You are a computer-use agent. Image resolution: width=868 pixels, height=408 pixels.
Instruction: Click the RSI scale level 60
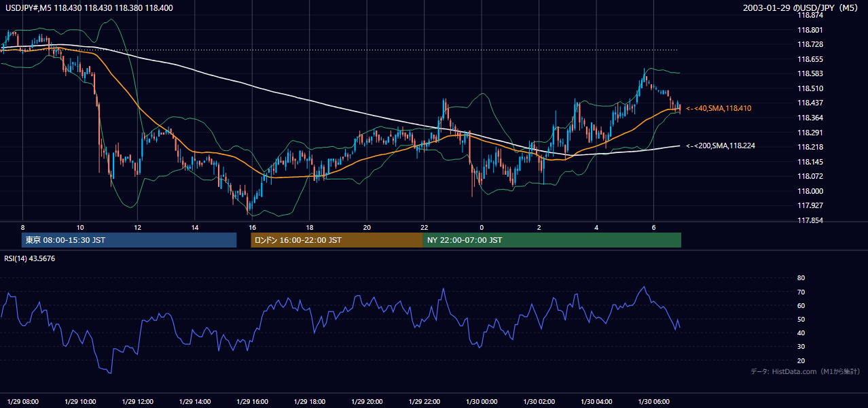point(801,305)
